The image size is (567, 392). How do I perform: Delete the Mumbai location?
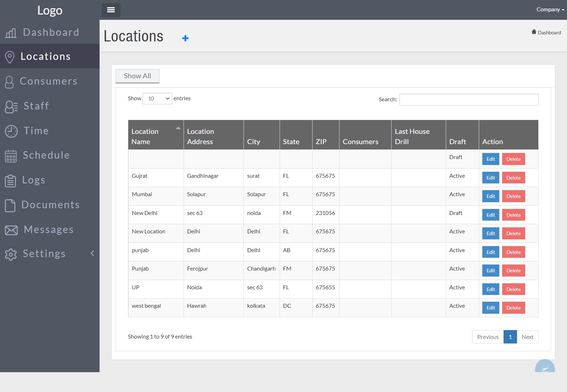513,196
